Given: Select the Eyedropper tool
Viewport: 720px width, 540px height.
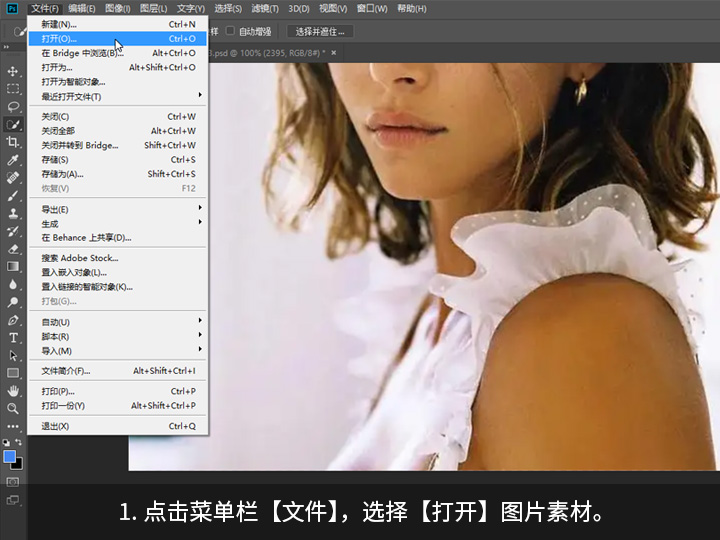Looking at the screenshot, I should click(x=13, y=160).
